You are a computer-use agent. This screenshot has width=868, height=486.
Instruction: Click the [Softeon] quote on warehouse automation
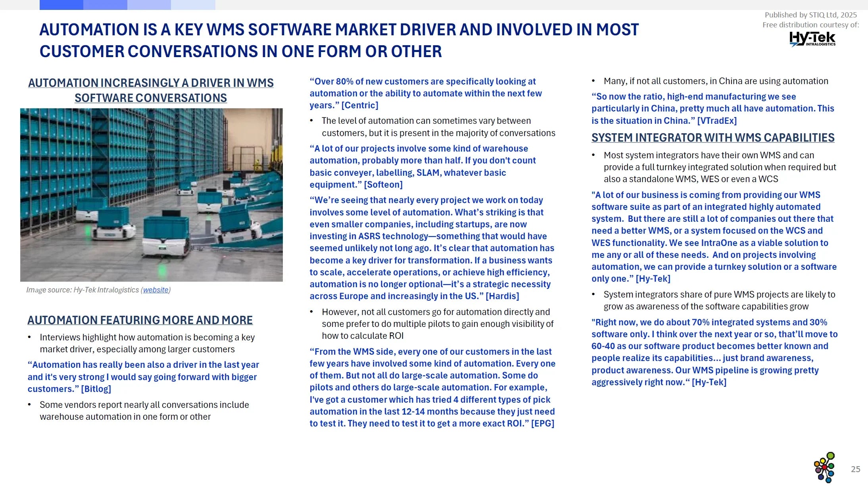(x=422, y=167)
